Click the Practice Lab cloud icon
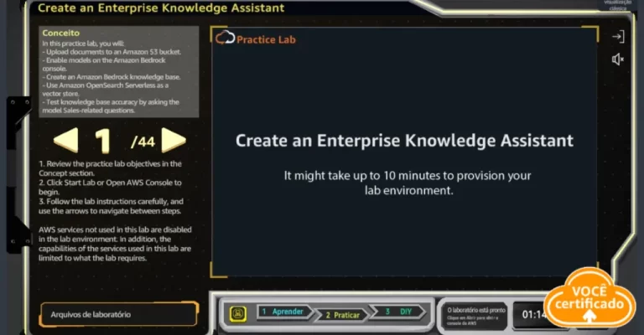 point(225,38)
